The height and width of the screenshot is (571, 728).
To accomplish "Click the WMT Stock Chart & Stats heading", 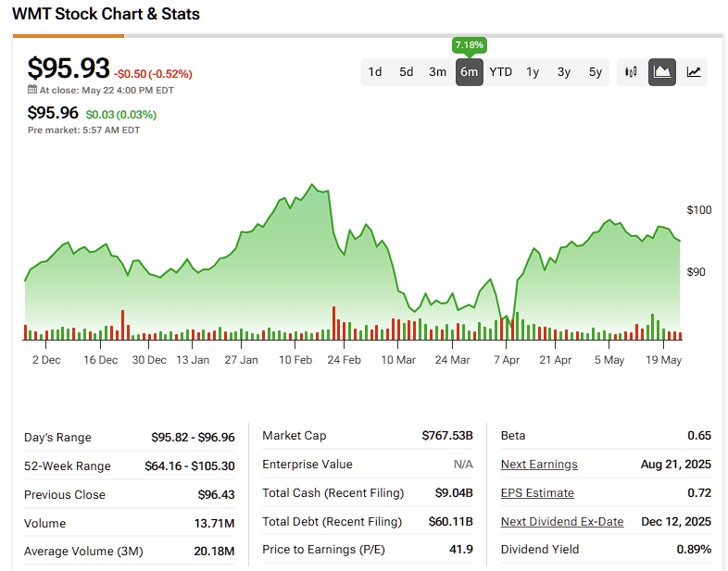I will (x=106, y=14).
